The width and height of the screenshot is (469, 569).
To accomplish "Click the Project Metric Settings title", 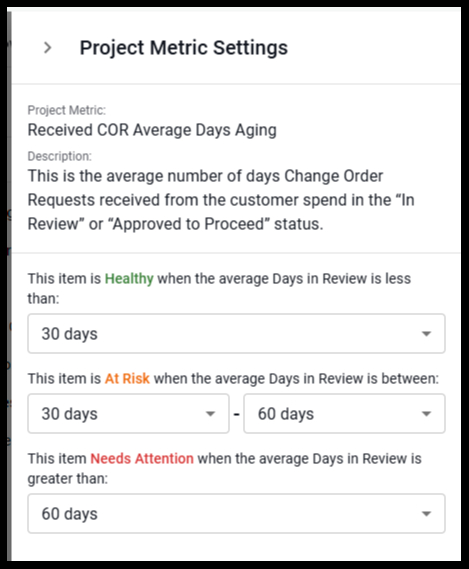I will pyautogui.click(x=184, y=48).
